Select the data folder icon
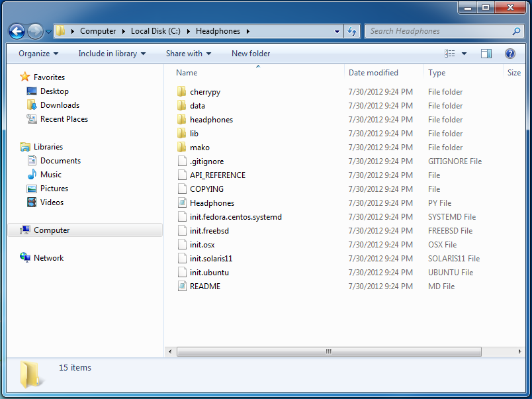The image size is (532, 399). (x=182, y=105)
